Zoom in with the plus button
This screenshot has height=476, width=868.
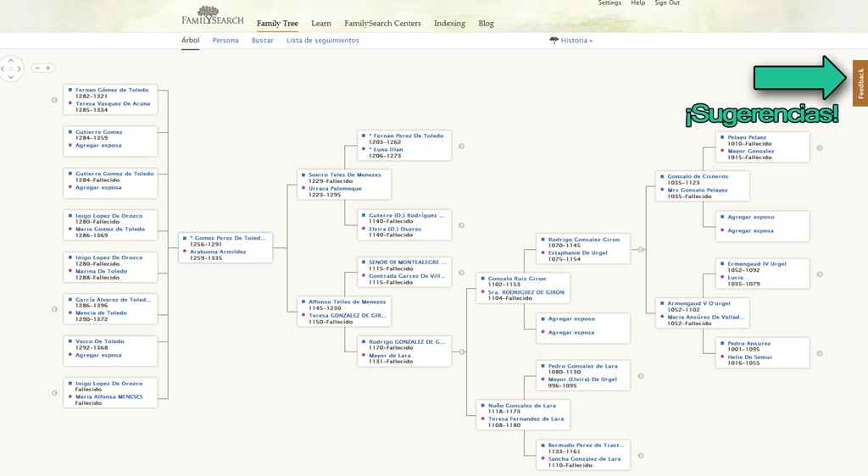tap(48, 68)
